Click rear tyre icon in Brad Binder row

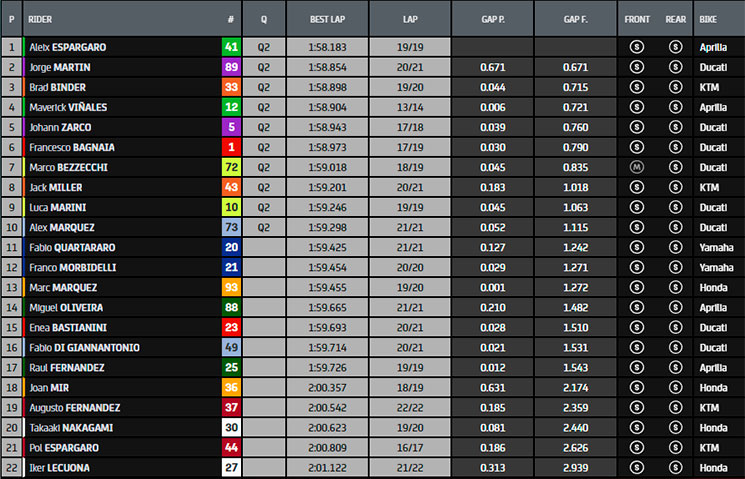coord(675,87)
